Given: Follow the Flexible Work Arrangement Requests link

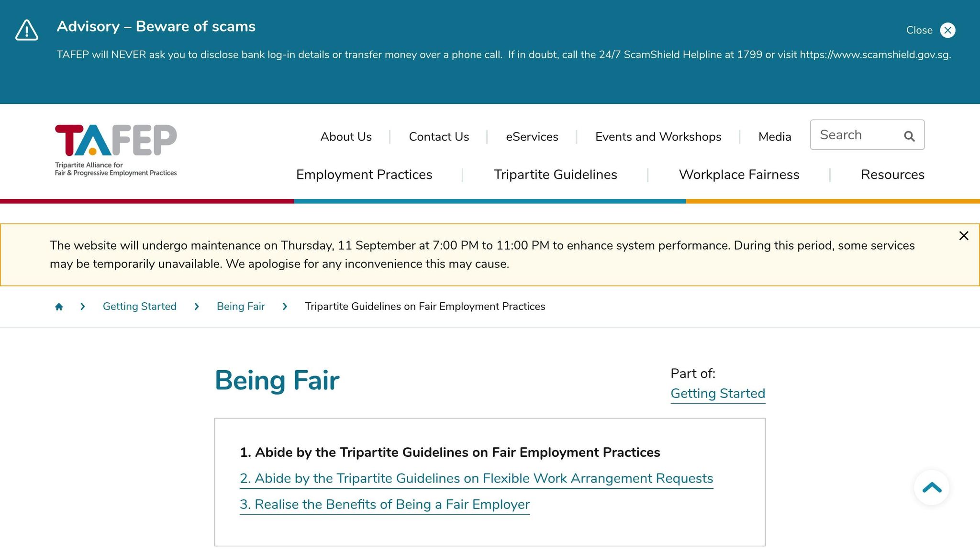Looking at the screenshot, I should click(476, 478).
